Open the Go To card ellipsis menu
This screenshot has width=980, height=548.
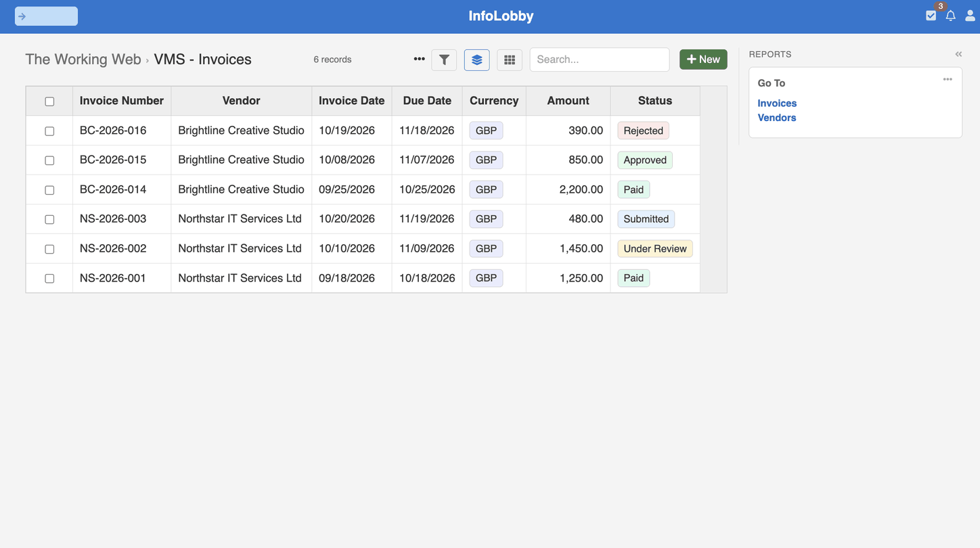pyautogui.click(x=948, y=79)
